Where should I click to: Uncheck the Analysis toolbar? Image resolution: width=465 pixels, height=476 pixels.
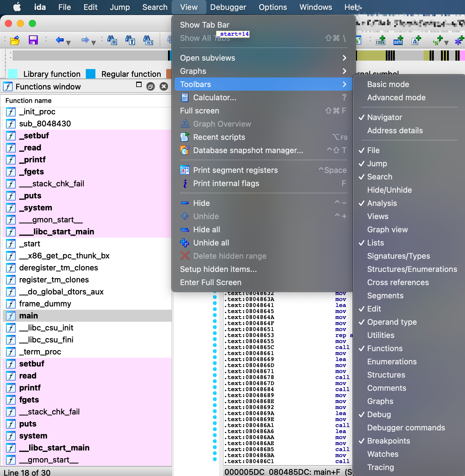pyautogui.click(x=409, y=203)
